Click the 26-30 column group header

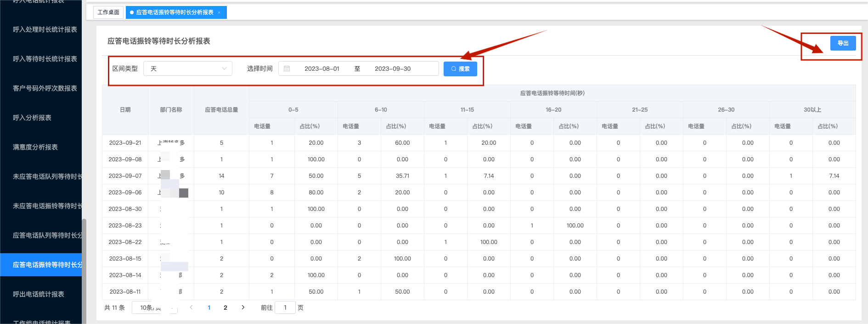click(726, 110)
